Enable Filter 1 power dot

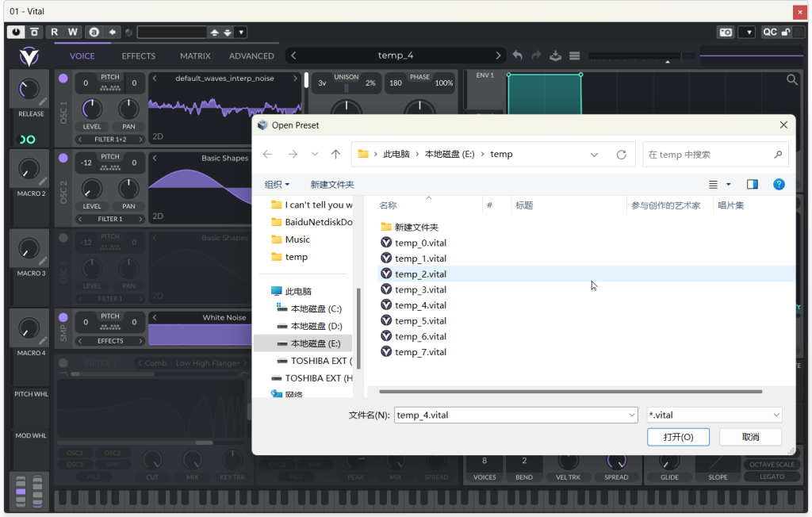pos(63,363)
